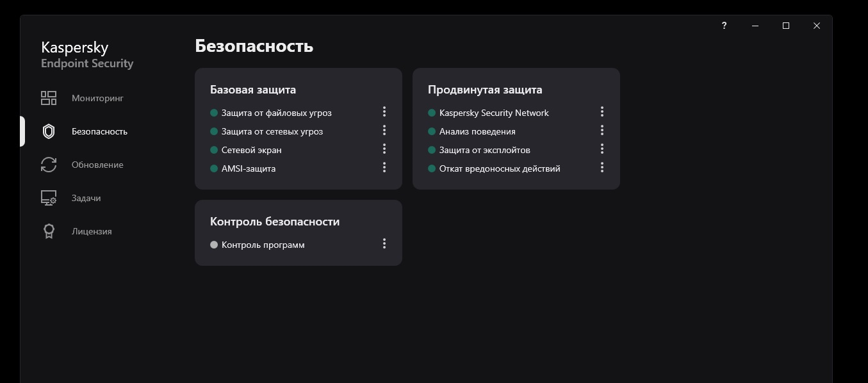This screenshot has height=383, width=868.
Task: Go to the Лицензия section
Action: (x=92, y=231)
